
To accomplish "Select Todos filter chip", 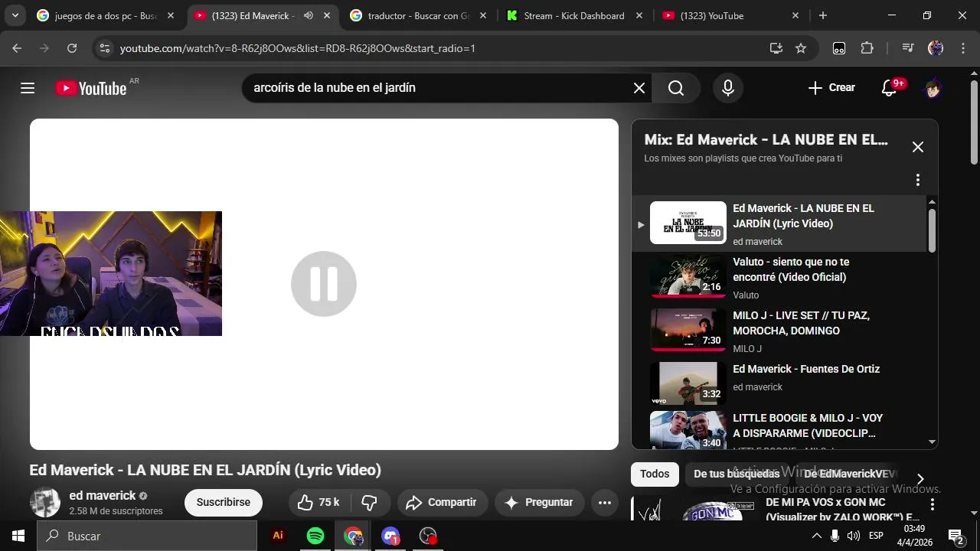I will (655, 474).
